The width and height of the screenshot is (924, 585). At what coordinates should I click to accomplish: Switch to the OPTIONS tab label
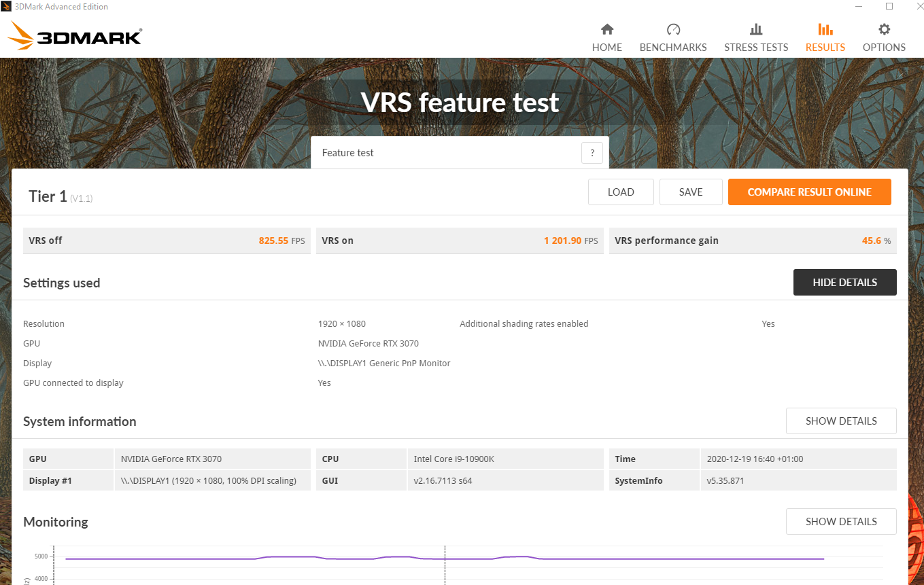pyautogui.click(x=884, y=48)
